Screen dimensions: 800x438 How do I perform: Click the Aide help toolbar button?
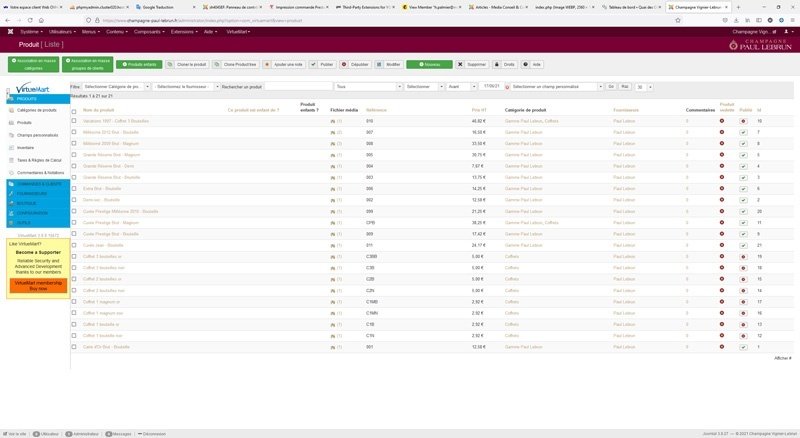pyautogui.click(x=534, y=63)
